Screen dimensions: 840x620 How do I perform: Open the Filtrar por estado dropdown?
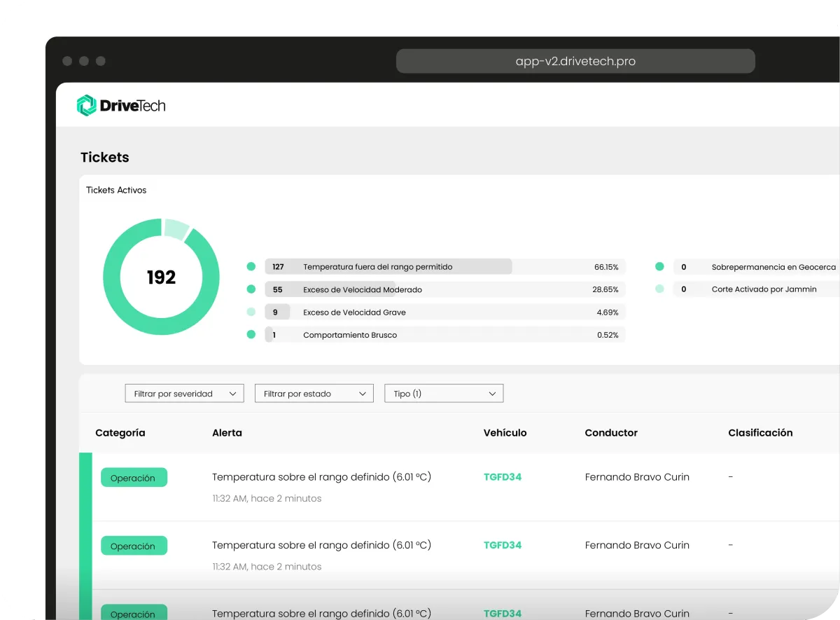(x=314, y=394)
